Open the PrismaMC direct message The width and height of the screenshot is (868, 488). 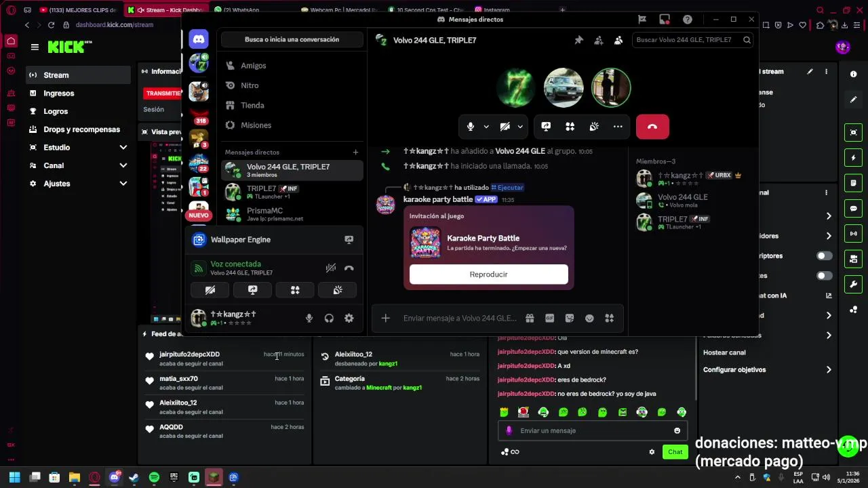coord(293,214)
